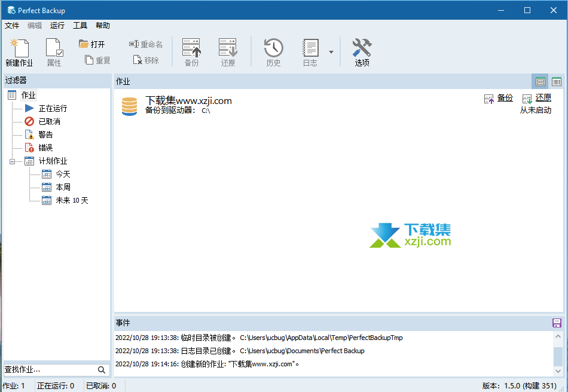Viewport: 568px width, 392px height.
Task: Select 未来 10 天 scheduled filter
Action: tap(72, 200)
